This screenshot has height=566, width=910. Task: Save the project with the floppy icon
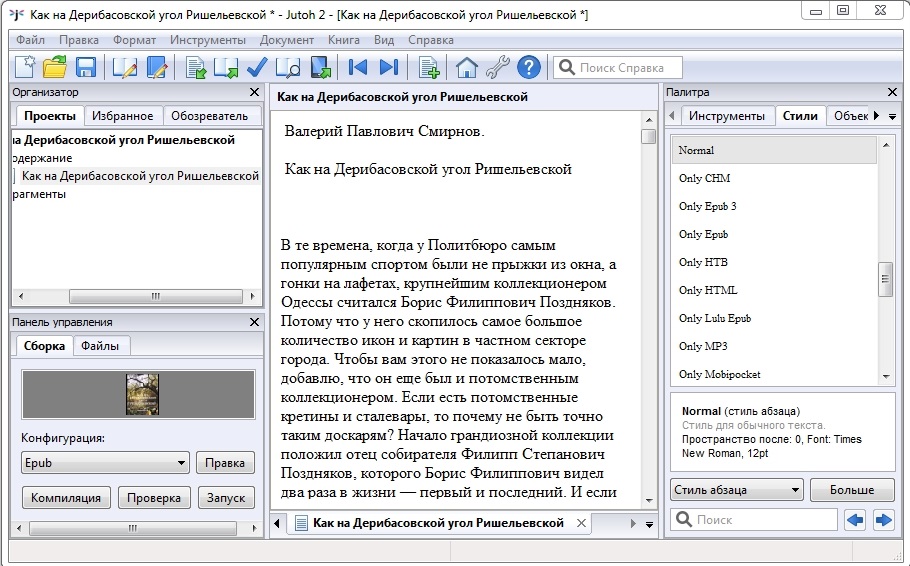(86, 67)
